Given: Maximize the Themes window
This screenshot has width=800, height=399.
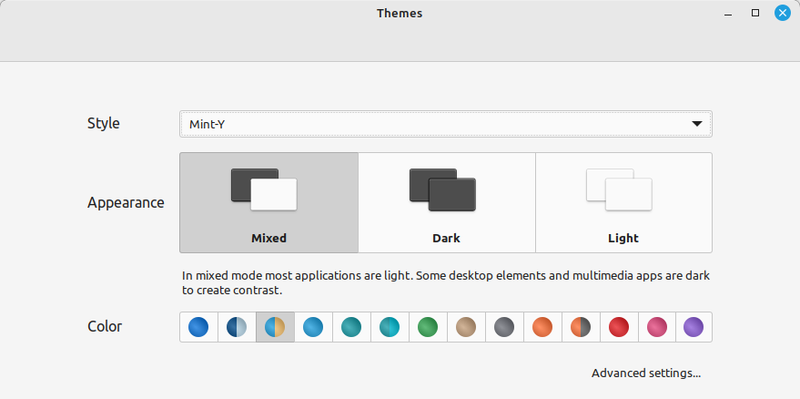Looking at the screenshot, I should pyautogui.click(x=756, y=13).
